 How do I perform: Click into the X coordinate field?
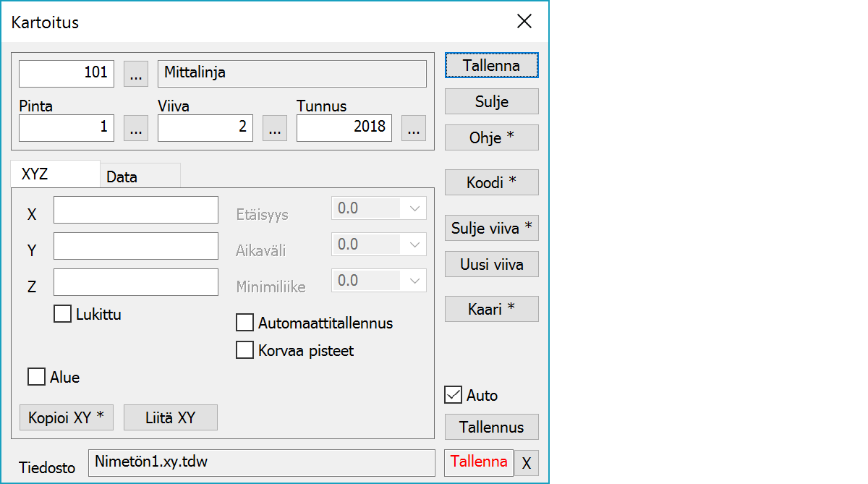pyautogui.click(x=136, y=210)
